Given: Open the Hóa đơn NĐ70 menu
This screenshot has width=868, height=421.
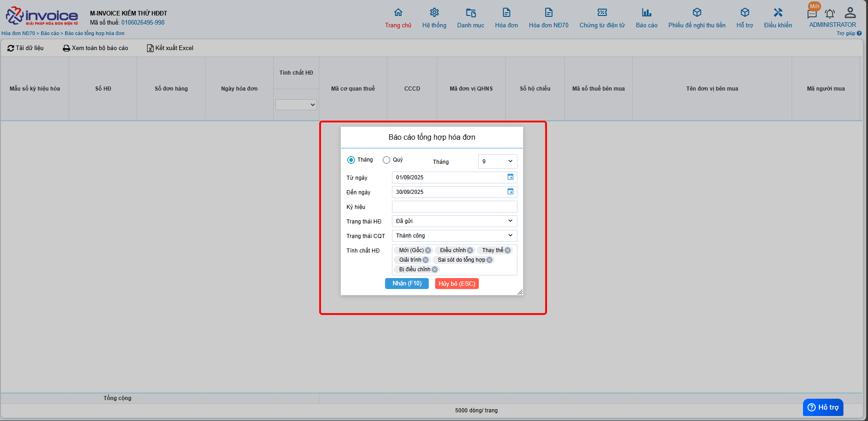Looking at the screenshot, I should click(x=548, y=18).
